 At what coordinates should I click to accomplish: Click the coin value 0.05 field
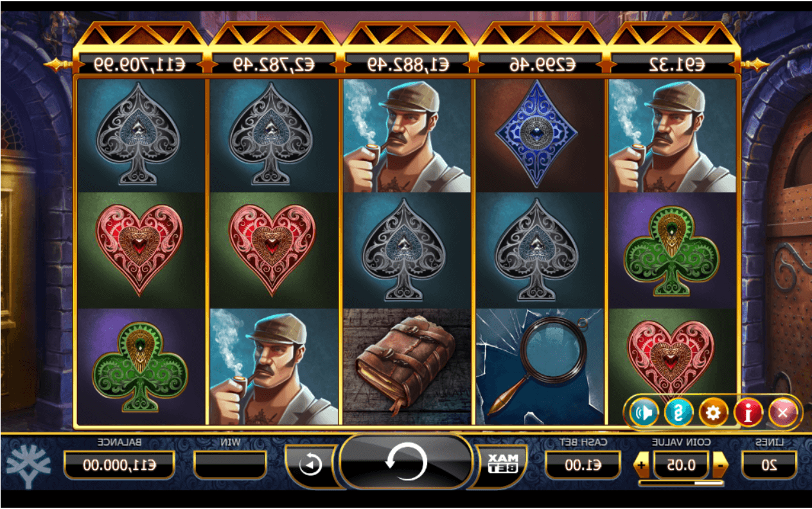tap(681, 464)
